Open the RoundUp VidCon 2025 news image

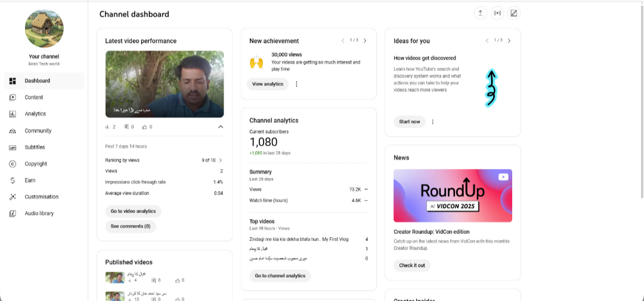coord(453,196)
